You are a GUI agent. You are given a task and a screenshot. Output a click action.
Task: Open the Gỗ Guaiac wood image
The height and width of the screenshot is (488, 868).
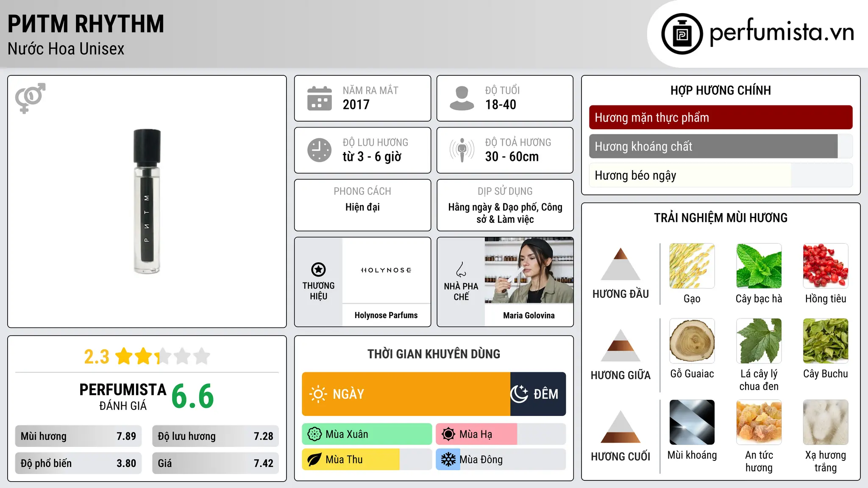tap(692, 341)
